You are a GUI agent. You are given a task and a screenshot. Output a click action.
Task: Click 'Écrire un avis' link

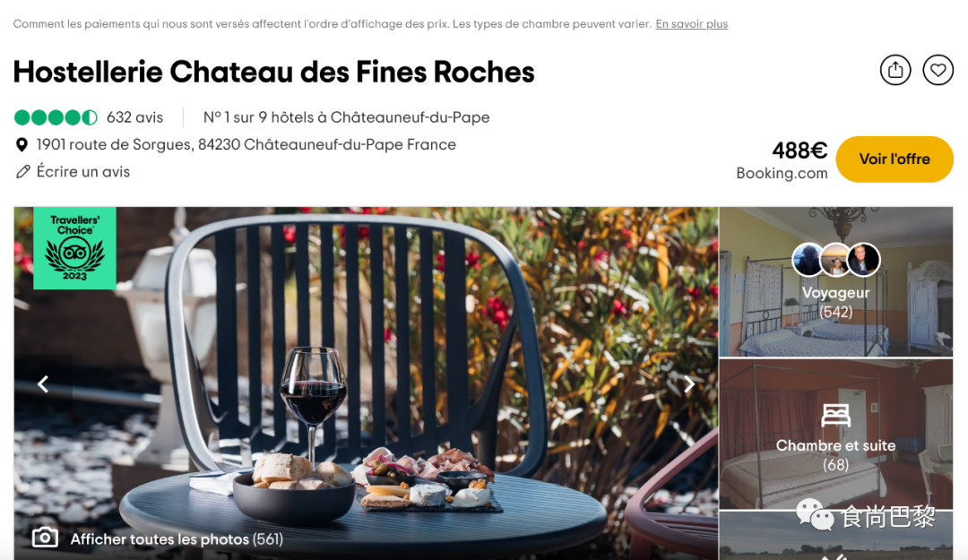pyautogui.click(x=83, y=172)
